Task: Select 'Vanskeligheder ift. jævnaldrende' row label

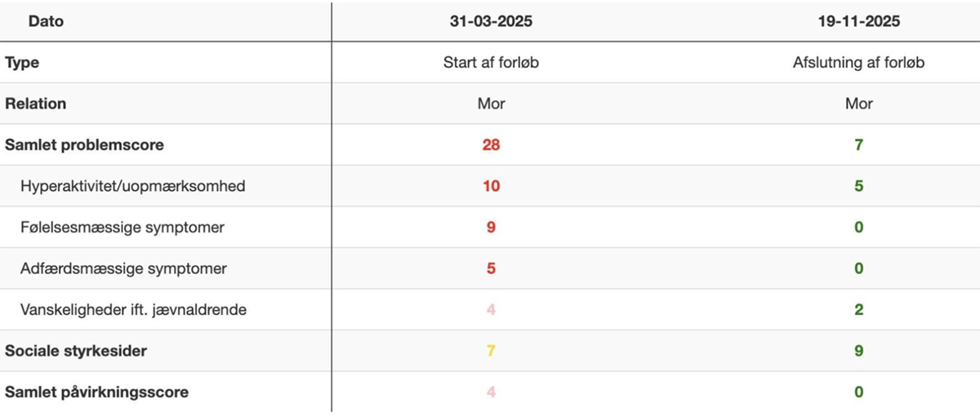Action: pos(134,310)
